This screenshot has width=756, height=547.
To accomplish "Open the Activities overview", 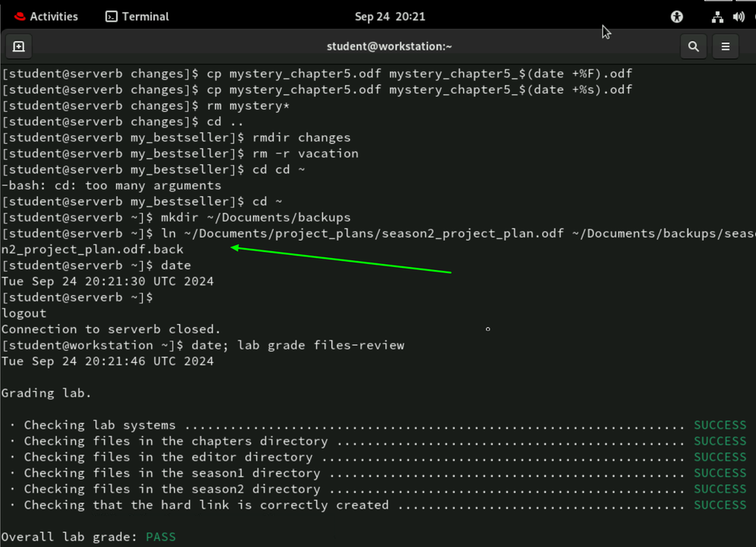I will 45,17.
